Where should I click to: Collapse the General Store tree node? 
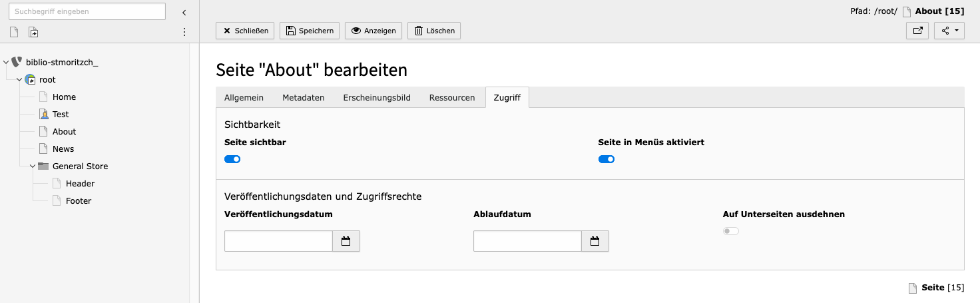(x=32, y=166)
